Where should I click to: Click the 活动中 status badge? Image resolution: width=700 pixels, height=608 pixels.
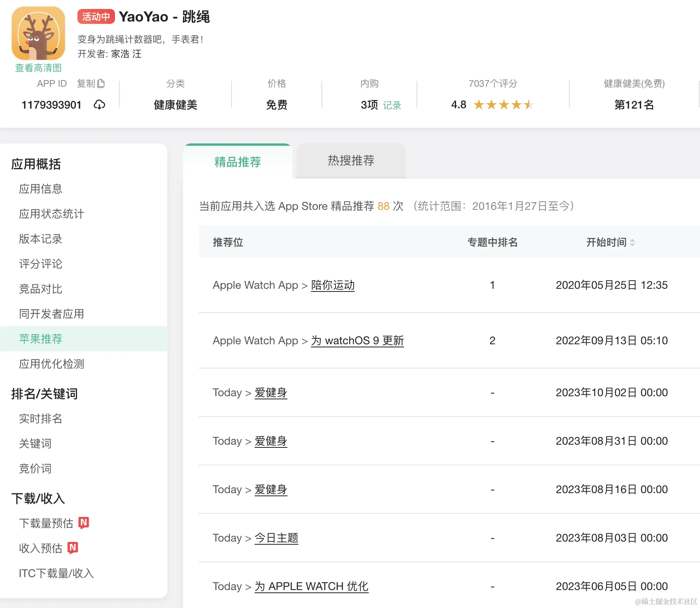[x=96, y=17]
